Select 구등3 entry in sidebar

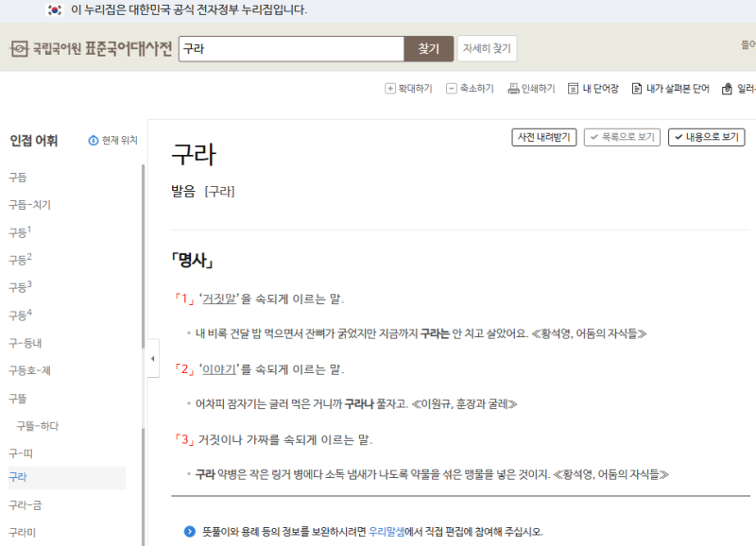pos(20,287)
